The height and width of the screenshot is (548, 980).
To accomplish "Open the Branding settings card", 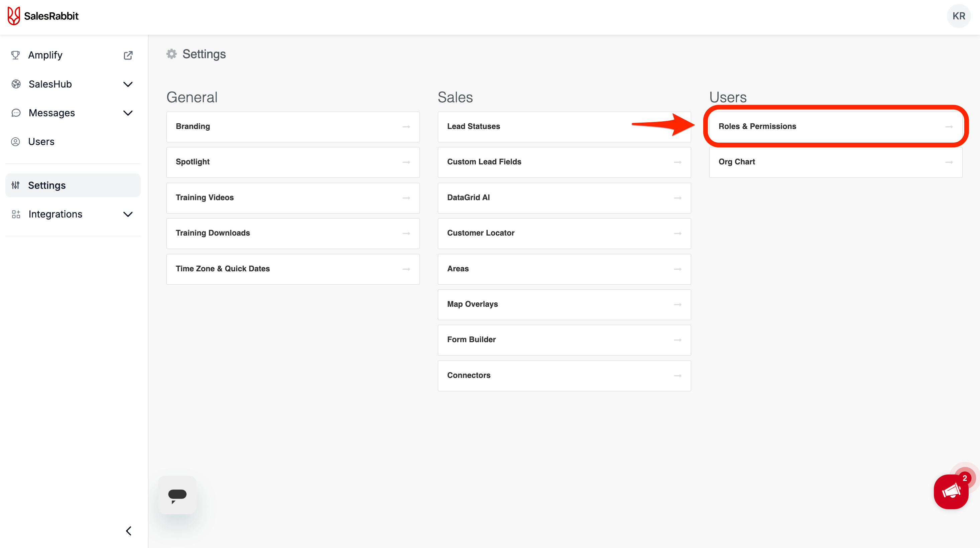I will pos(292,127).
